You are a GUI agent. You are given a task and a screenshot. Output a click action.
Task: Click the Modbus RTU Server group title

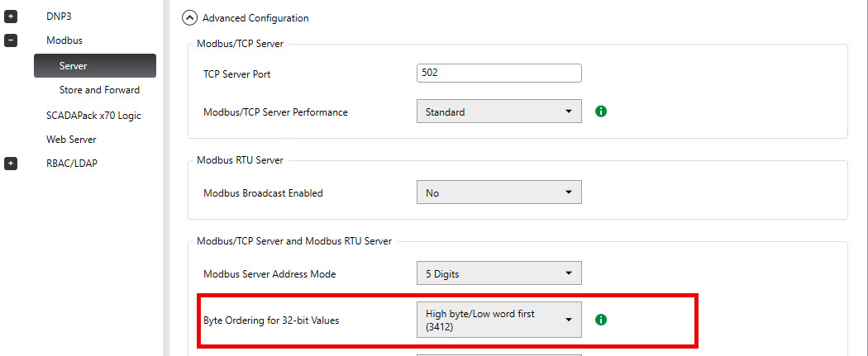pyautogui.click(x=241, y=160)
